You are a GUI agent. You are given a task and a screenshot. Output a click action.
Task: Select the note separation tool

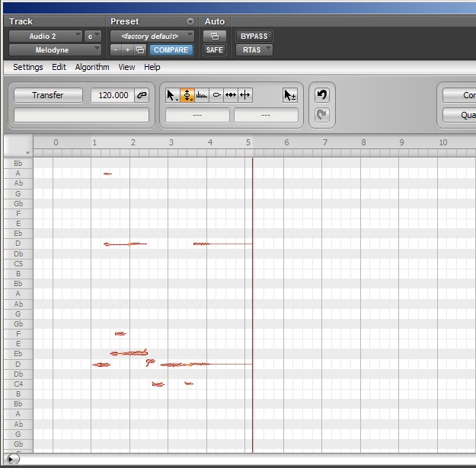(245, 95)
